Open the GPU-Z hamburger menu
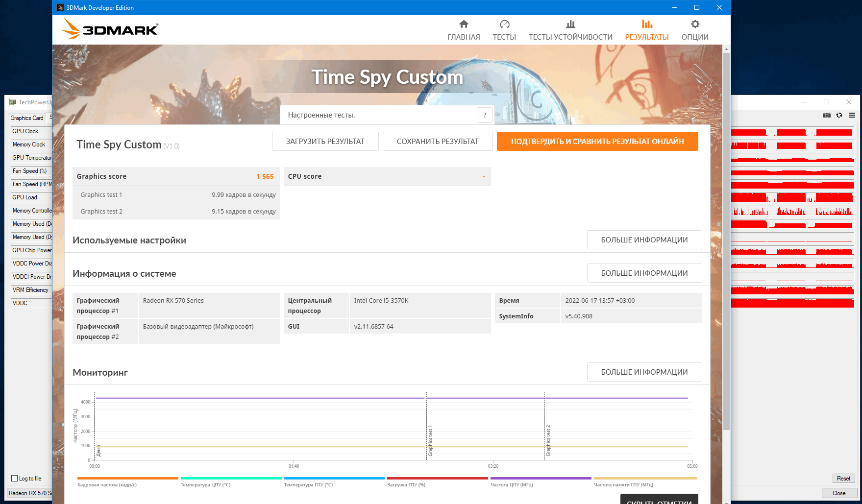This screenshot has height=504, width=862. (x=852, y=115)
